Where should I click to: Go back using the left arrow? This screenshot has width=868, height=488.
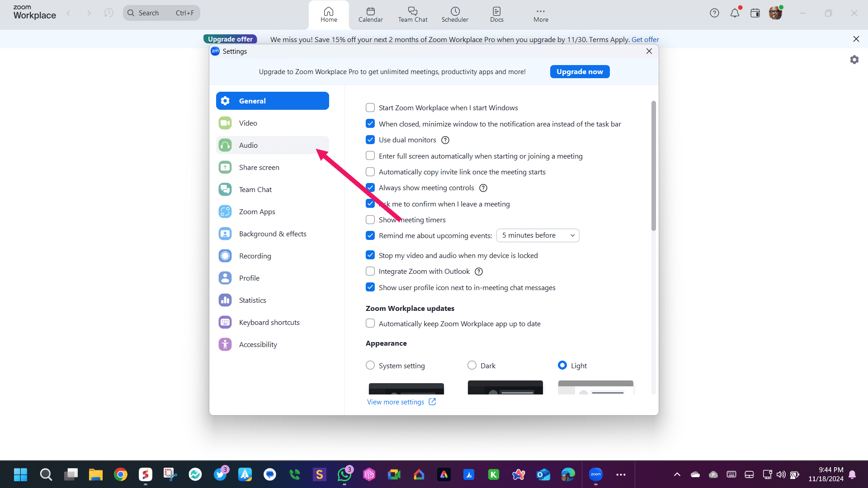click(69, 13)
